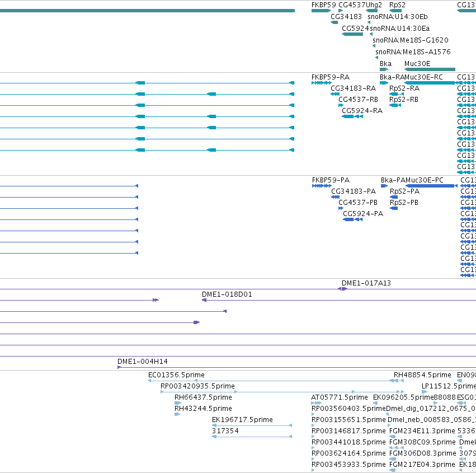476x473 pixels.
Task: Click the 317354 EST label
Action: click(225, 431)
